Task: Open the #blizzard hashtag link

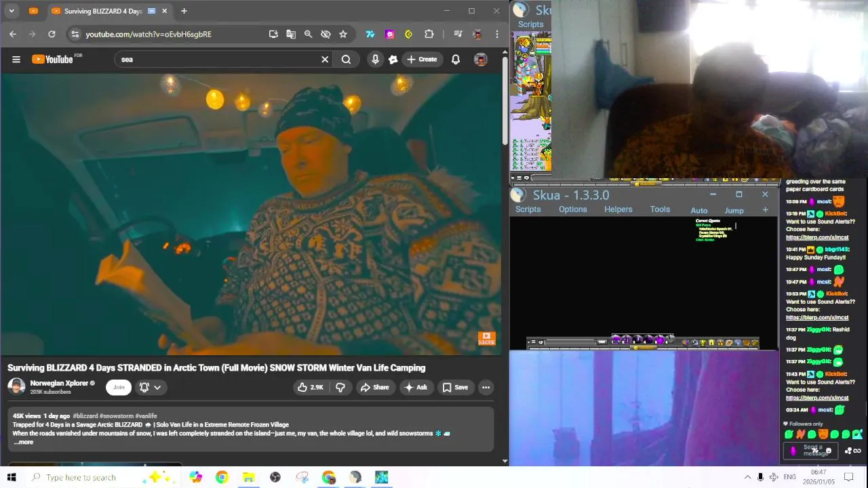Action: 85,415
